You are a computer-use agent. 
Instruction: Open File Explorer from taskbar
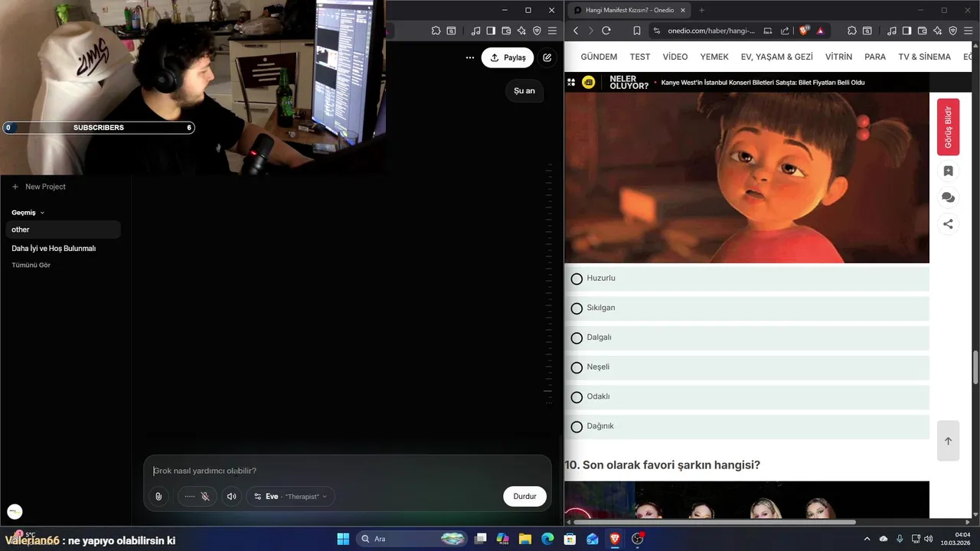pyautogui.click(x=525, y=539)
